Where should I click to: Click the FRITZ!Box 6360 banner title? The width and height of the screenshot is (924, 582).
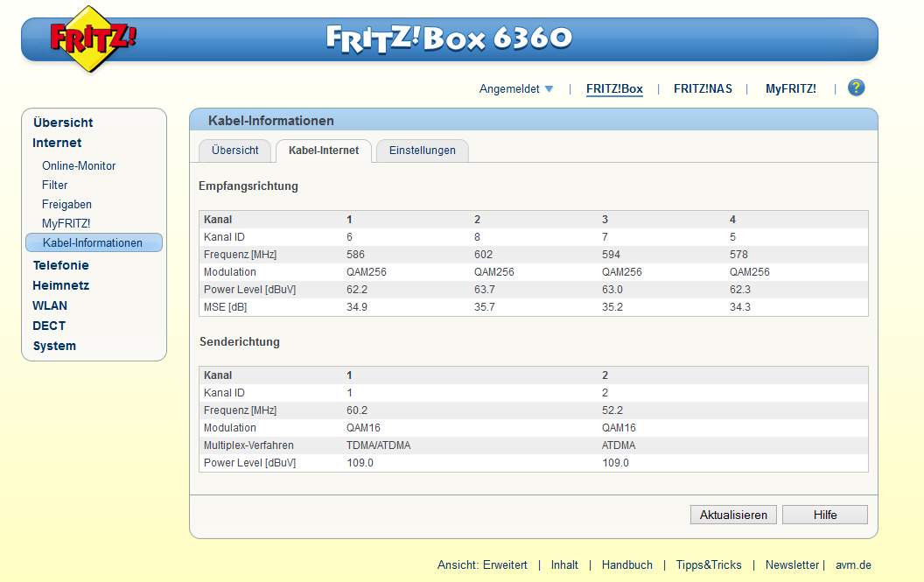pos(449,39)
